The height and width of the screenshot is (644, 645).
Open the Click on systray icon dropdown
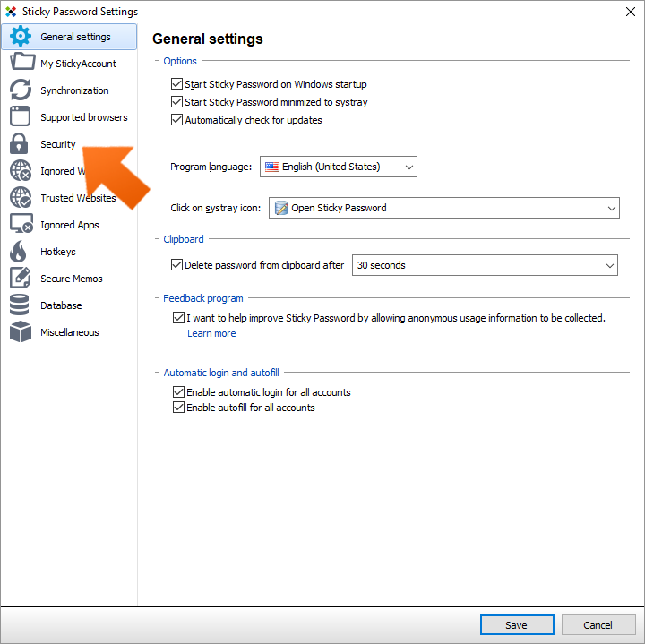tap(443, 208)
